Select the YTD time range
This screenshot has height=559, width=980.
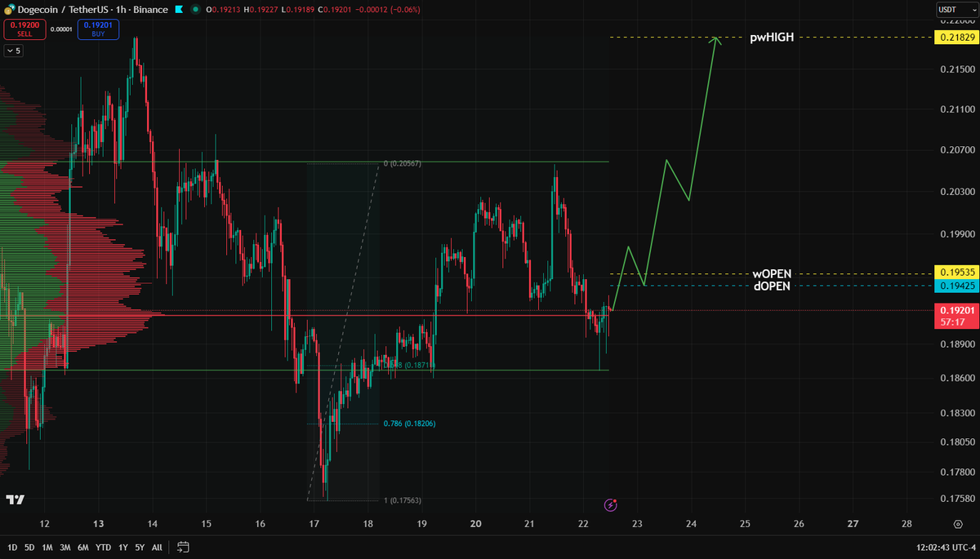(x=103, y=547)
